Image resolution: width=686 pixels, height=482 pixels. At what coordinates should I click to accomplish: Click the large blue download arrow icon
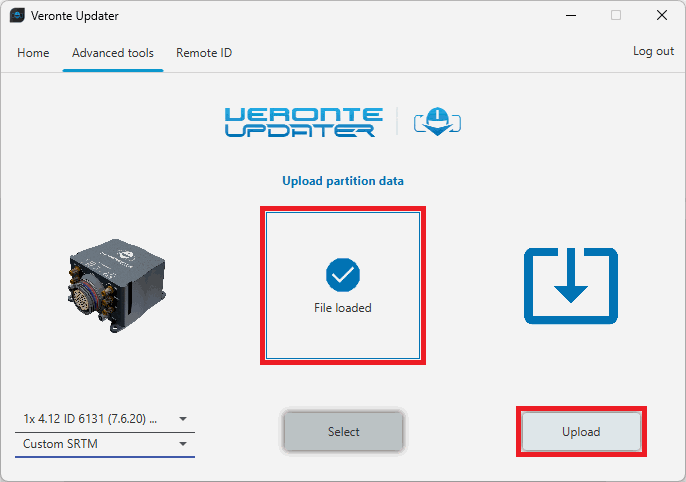[x=570, y=286]
